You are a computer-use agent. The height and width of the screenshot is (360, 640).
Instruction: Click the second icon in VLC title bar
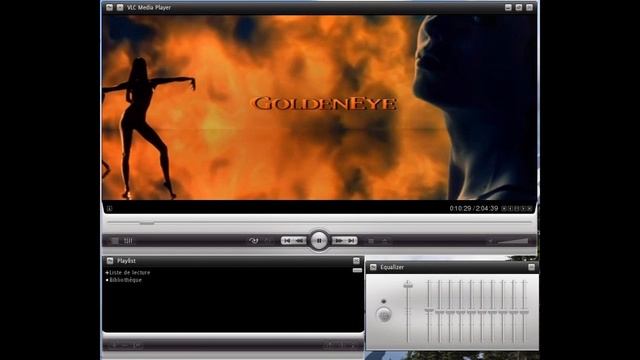120,7
